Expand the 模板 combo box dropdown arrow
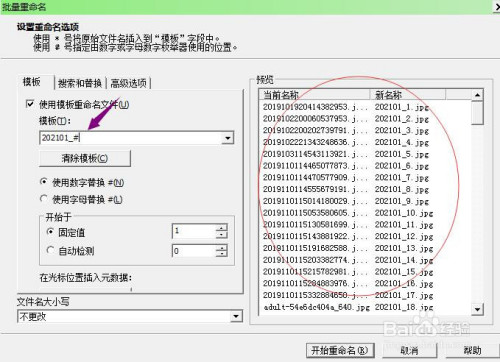500x362 pixels. point(228,138)
